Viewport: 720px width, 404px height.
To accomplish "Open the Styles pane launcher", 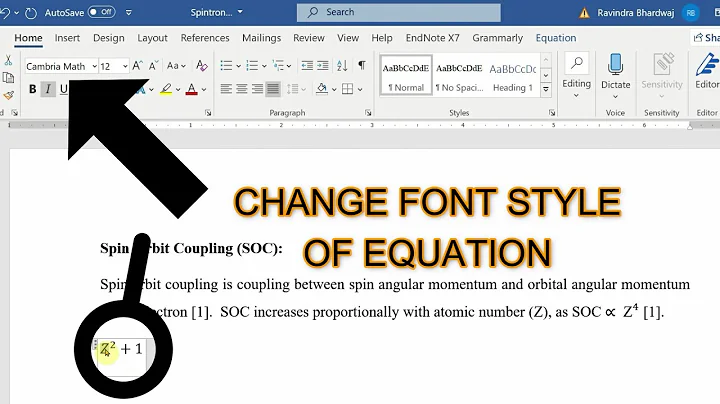I will tap(552, 112).
